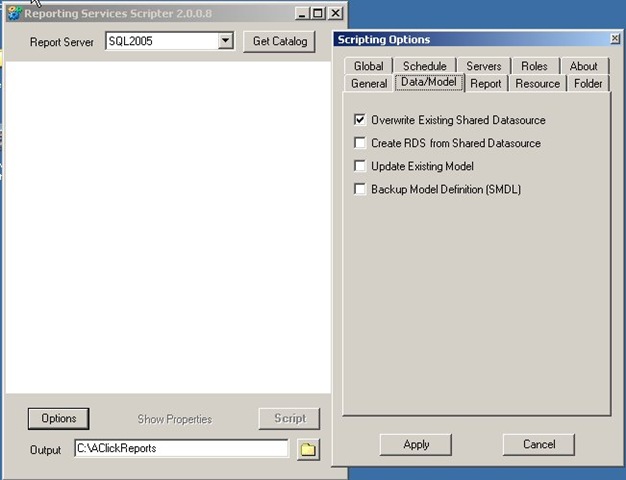Click the Show Properties label
626x480 pixels.
(x=175, y=419)
